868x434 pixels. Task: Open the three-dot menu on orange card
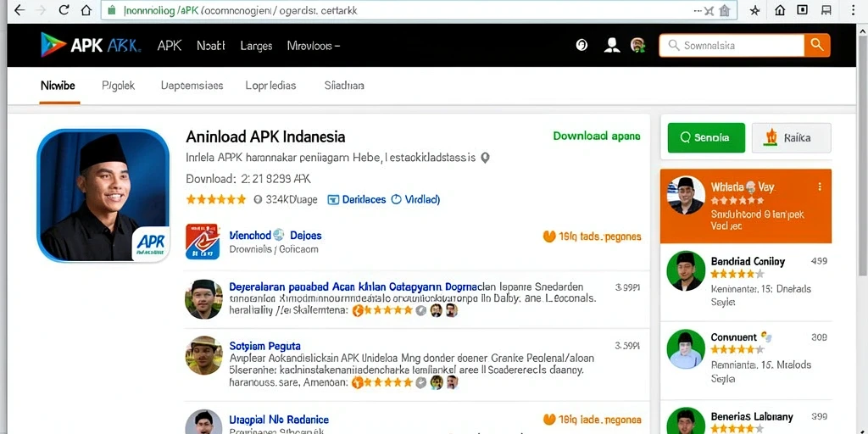pos(820,187)
